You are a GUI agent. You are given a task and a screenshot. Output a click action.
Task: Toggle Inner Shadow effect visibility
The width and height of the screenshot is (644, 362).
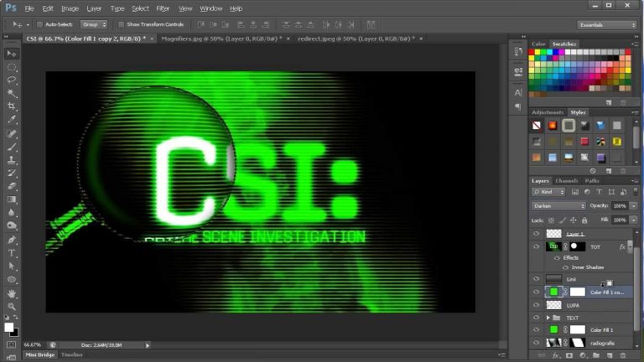[565, 267]
